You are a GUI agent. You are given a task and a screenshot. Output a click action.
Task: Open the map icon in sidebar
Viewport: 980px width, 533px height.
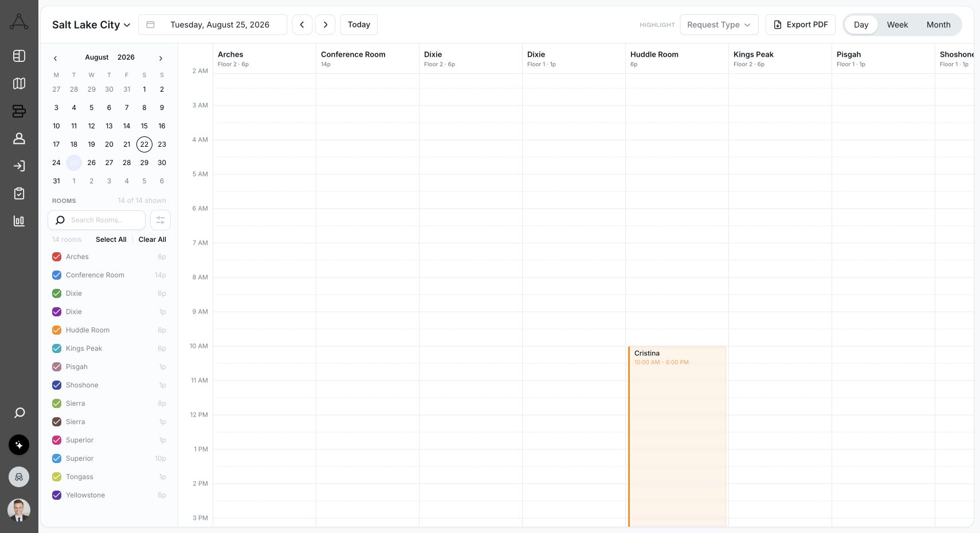pos(19,83)
